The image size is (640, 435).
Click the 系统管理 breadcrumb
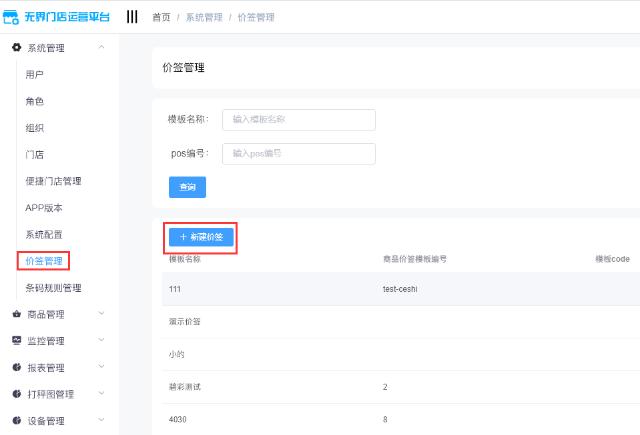pos(204,17)
